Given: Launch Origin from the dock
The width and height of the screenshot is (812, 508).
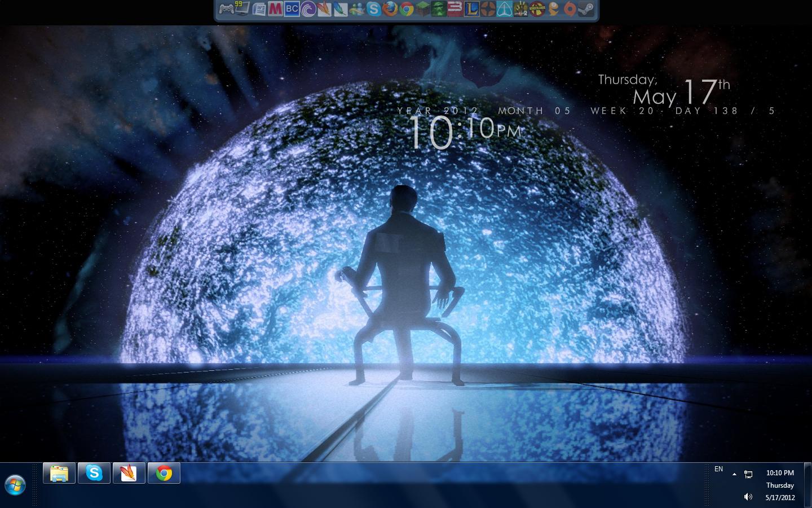Looking at the screenshot, I should point(570,9).
